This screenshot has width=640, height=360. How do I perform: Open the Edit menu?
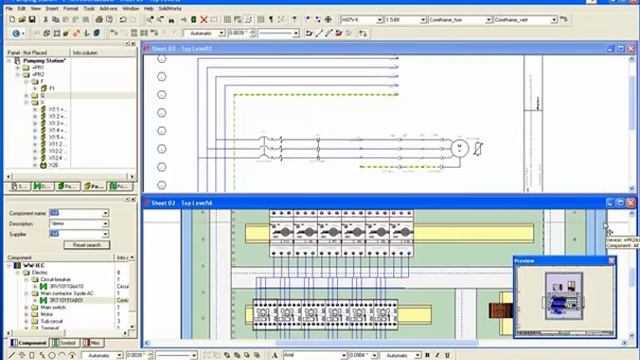[22, 9]
